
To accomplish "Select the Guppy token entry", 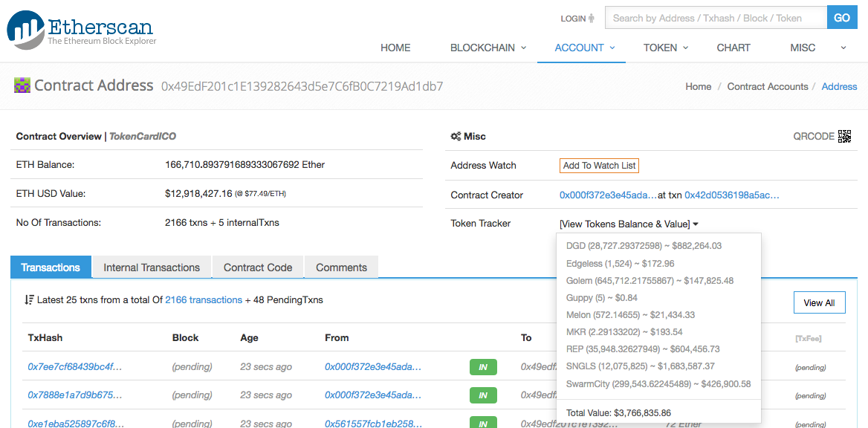I will pyautogui.click(x=602, y=298).
